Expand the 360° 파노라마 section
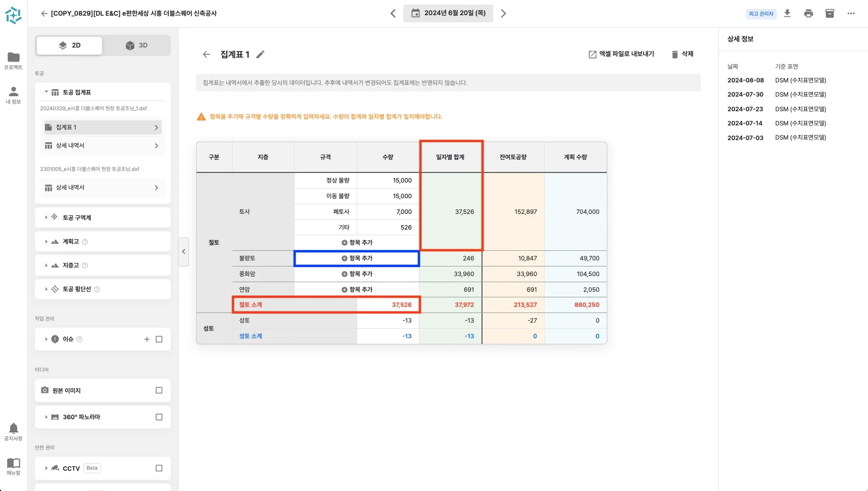The image size is (868, 491). 46,417
